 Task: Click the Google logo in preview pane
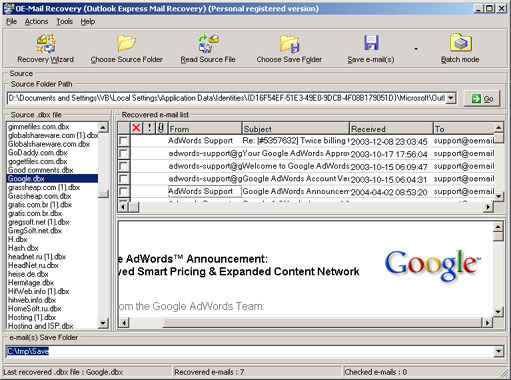tap(433, 265)
